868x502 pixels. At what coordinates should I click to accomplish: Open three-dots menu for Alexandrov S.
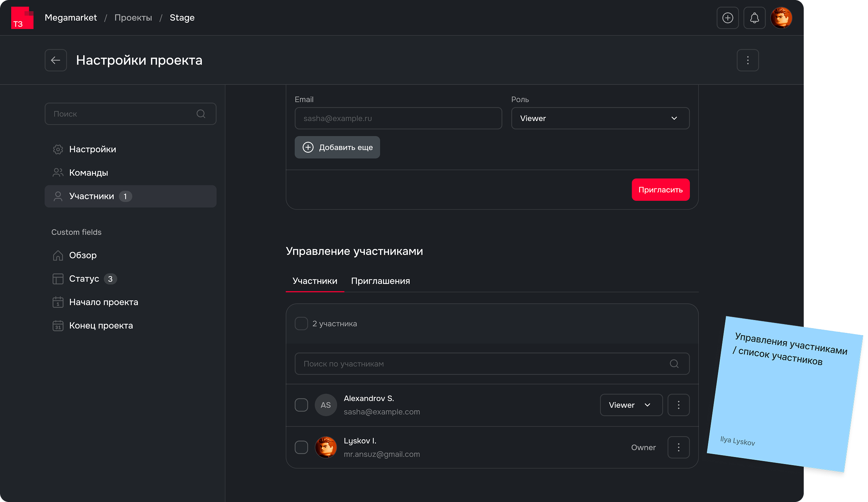coord(679,405)
